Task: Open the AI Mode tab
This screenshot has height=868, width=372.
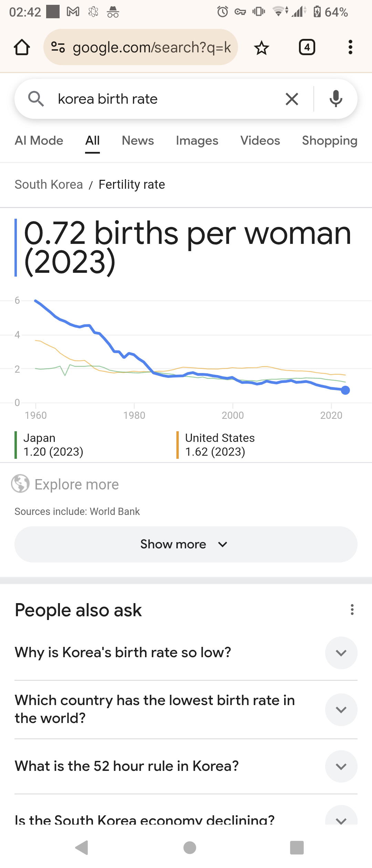Action: click(x=39, y=141)
